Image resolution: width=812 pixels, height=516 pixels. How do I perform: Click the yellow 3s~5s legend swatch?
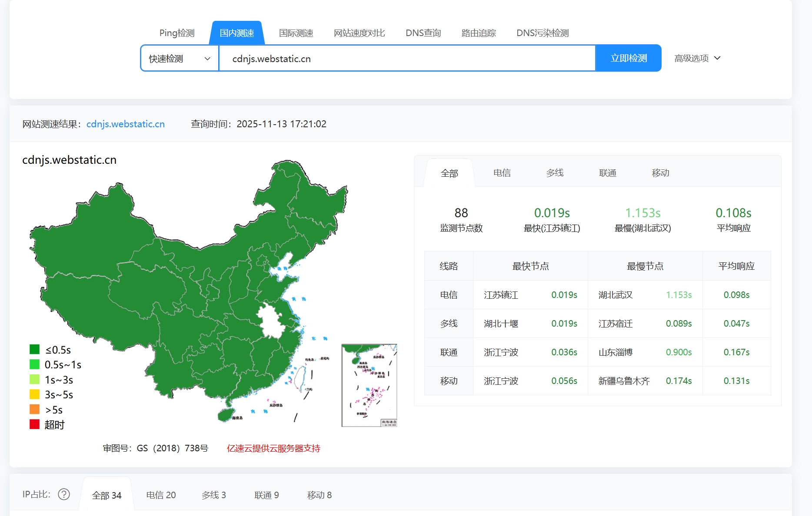click(34, 394)
